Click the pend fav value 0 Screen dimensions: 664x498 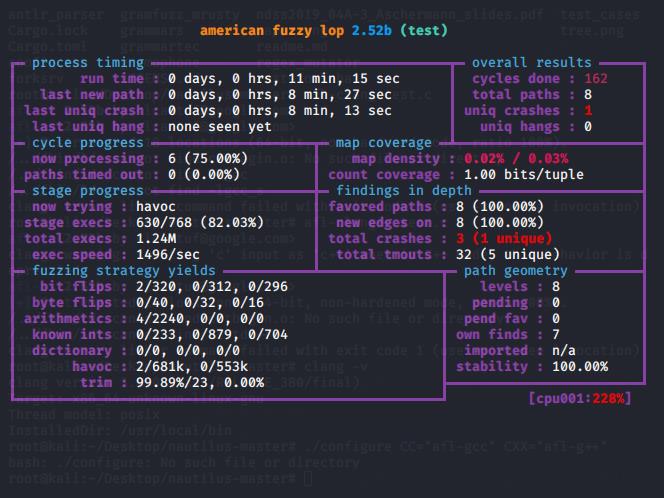pos(556,318)
